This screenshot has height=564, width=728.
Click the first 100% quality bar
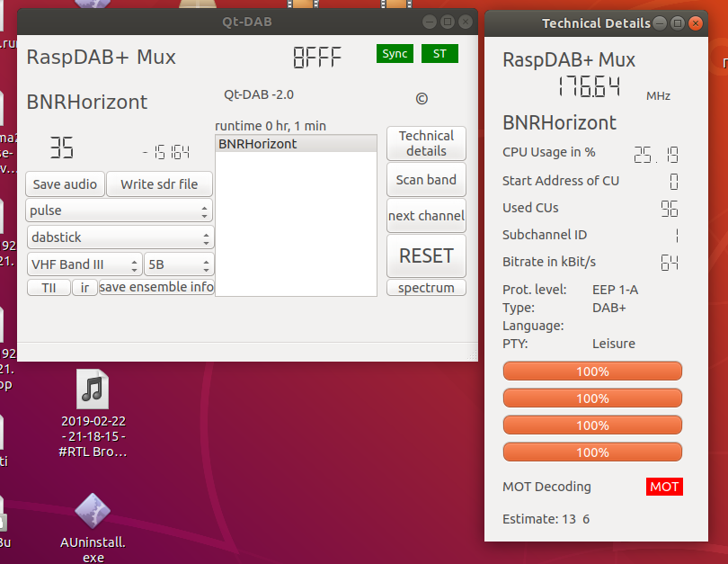[592, 372]
